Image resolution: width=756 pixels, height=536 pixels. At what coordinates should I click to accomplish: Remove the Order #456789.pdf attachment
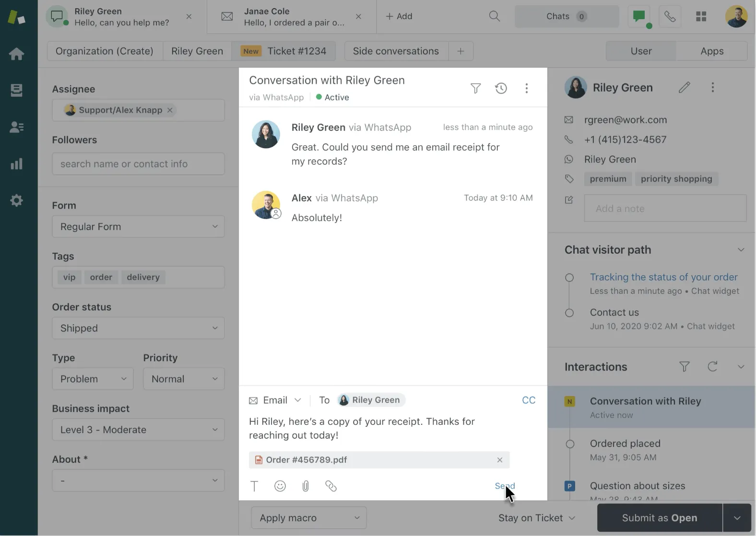point(499,460)
